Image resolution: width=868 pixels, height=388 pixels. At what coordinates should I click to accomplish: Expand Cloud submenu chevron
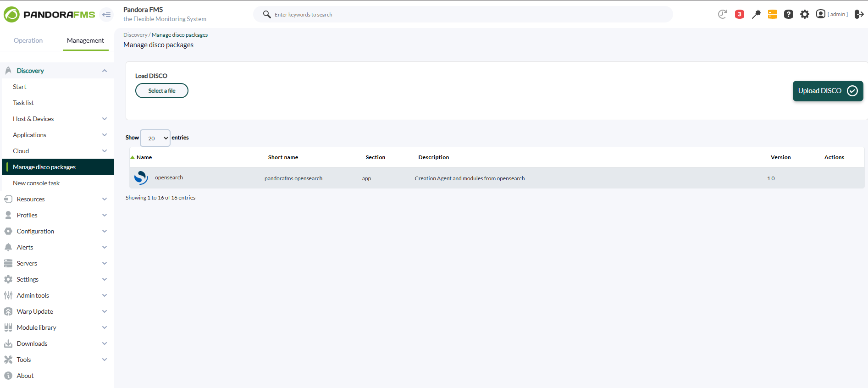(105, 151)
